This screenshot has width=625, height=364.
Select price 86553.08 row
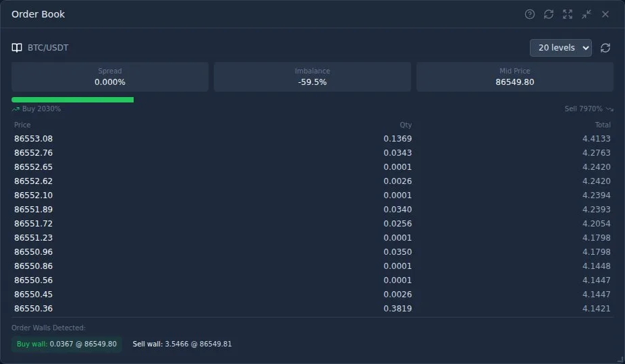tap(312, 139)
